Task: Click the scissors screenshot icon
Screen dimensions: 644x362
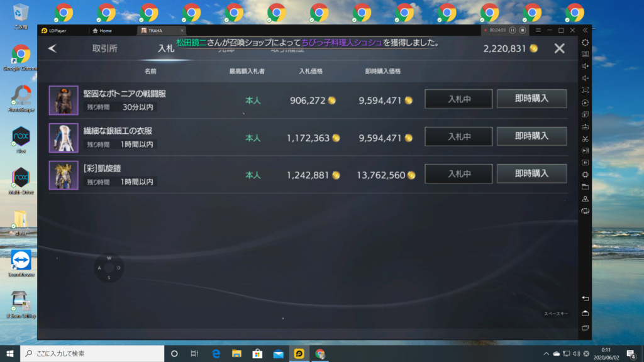Action: (585, 138)
